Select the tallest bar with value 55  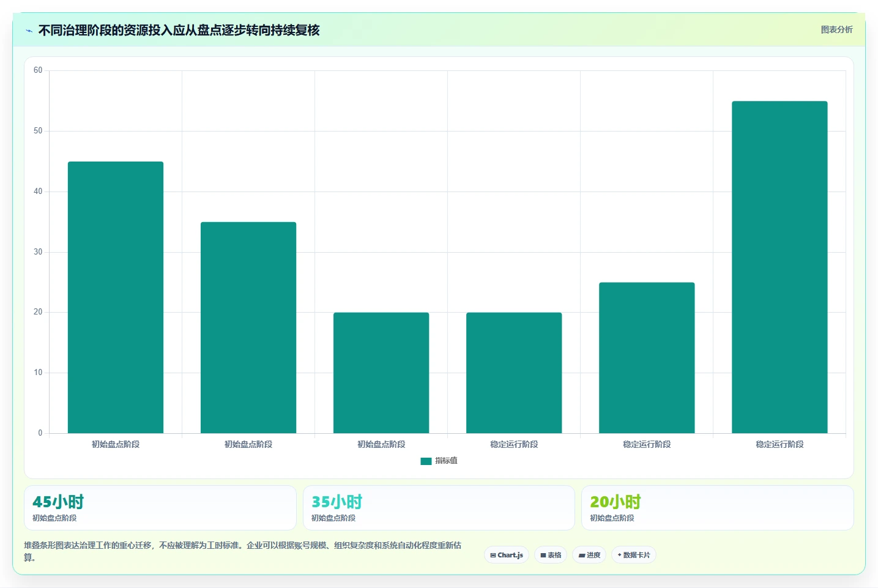tap(779, 267)
